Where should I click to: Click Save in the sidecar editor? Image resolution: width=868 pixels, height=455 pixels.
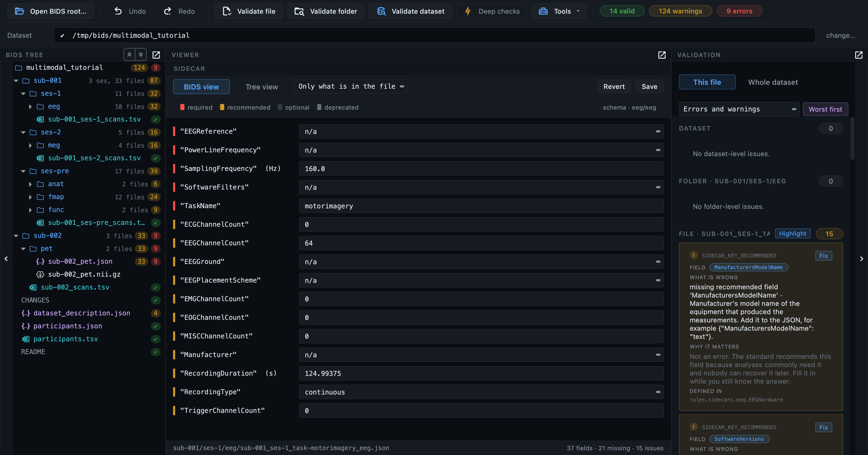tap(649, 86)
